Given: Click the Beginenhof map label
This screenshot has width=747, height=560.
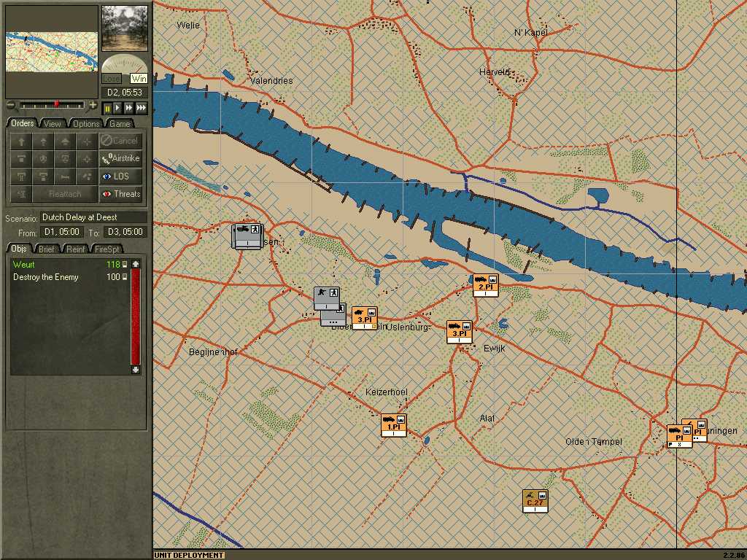Looking at the screenshot, I should pyautogui.click(x=213, y=352).
